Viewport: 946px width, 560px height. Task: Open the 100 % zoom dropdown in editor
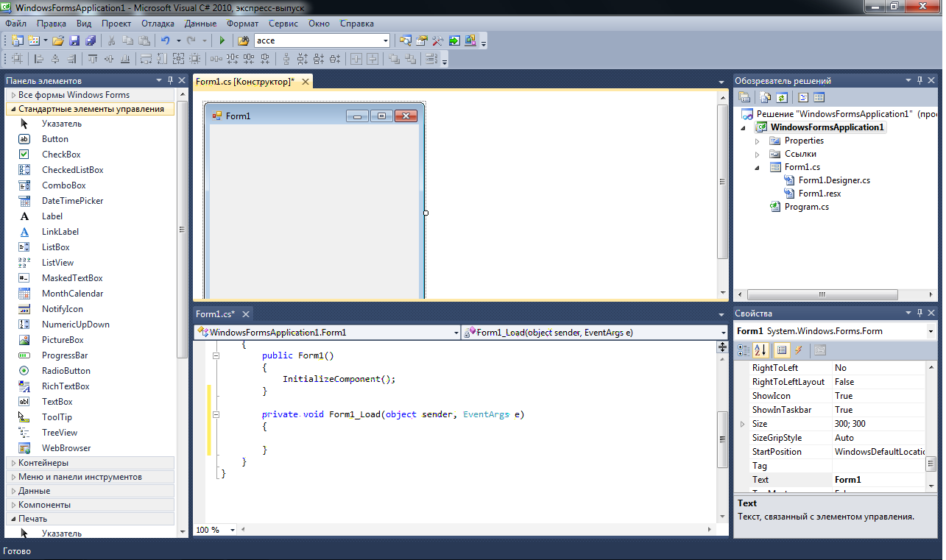pyautogui.click(x=233, y=530)
